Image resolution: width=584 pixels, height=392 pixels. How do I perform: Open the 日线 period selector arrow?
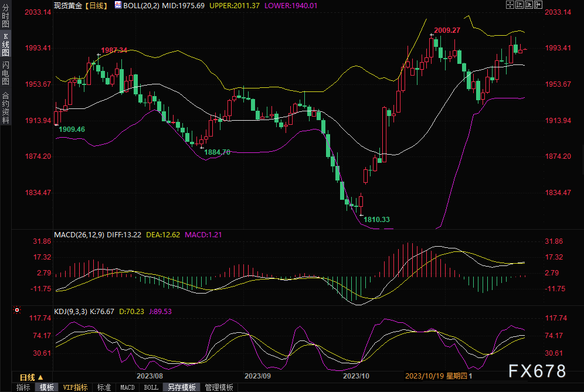(x=40, y=377)
